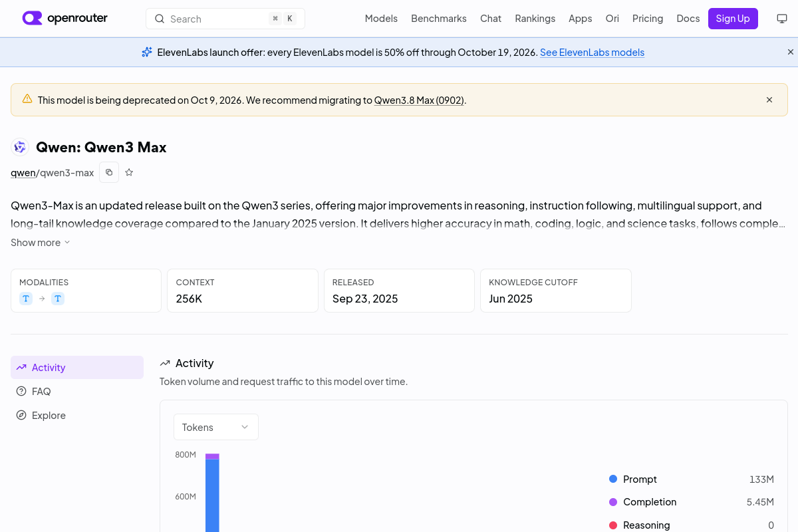The image size is (798, 532).
Task: Favorite the model with the star icon
Action: [x=129, y=172]
